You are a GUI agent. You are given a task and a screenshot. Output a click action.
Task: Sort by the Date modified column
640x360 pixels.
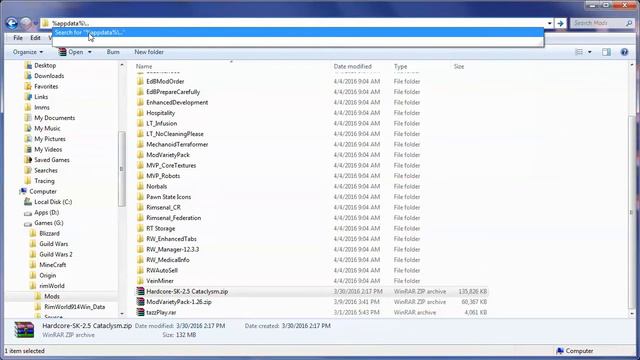coord(353,66)
